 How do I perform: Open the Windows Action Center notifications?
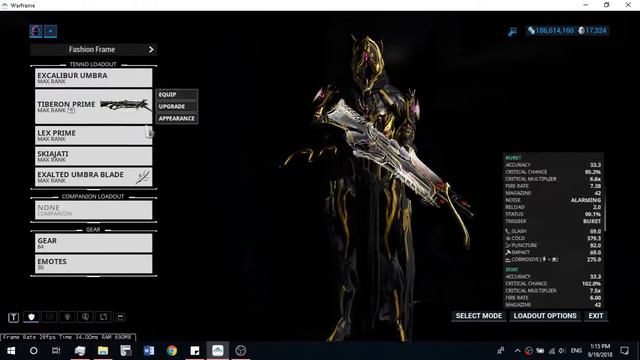[624, 351]
